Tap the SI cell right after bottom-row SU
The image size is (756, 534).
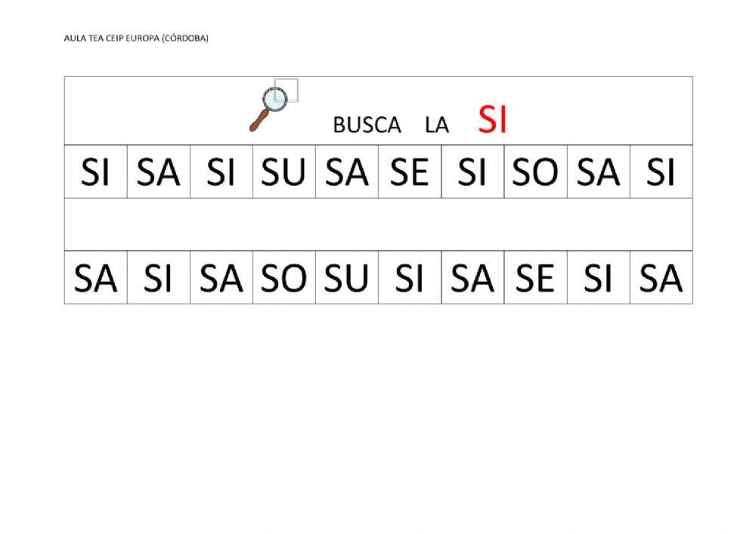point(409,279)
